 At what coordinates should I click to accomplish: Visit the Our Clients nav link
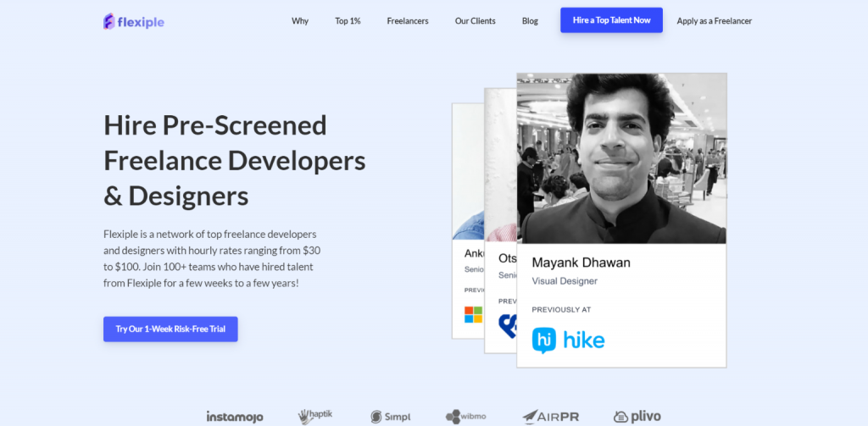coord(475,21)
